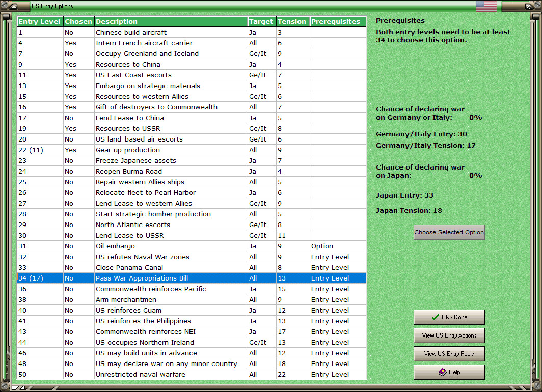Image resolution: width=542 pixels, height=392 pixels.
Task: Select 'Freeze Japanese assets' row
Action: click(x=192, y=160)
